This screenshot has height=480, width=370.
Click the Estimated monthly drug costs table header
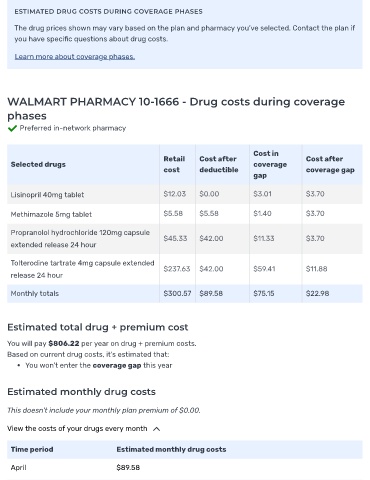171,449
